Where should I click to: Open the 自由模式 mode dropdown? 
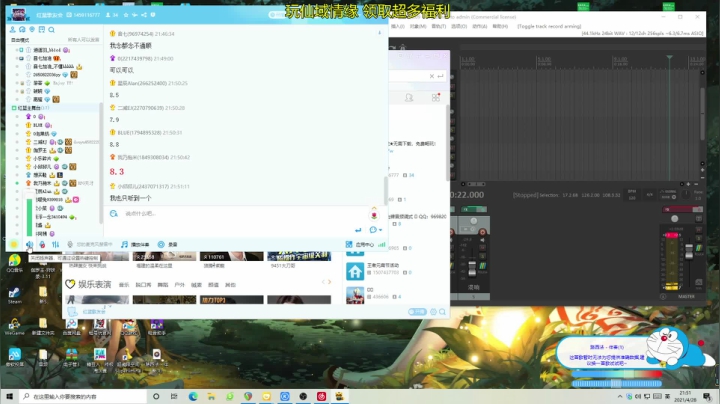pyautogui.click(x=20, y=40)
